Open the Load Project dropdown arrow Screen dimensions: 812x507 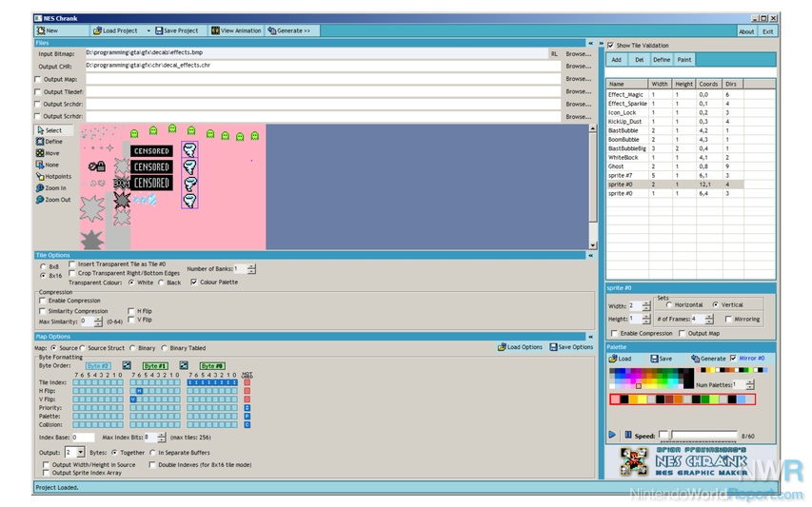point(149,30)
